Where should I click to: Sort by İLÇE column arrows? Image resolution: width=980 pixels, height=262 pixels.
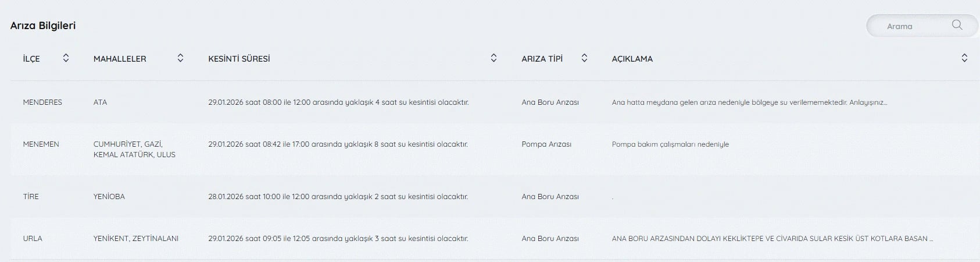pyautogui.click(x=66, y=58)
